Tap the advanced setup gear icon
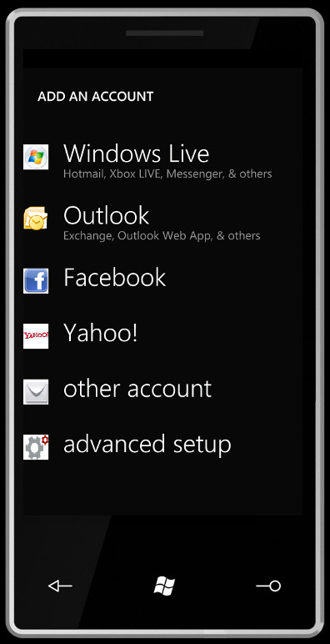Screen dimensions: 330x644 (x=36, y=447)
